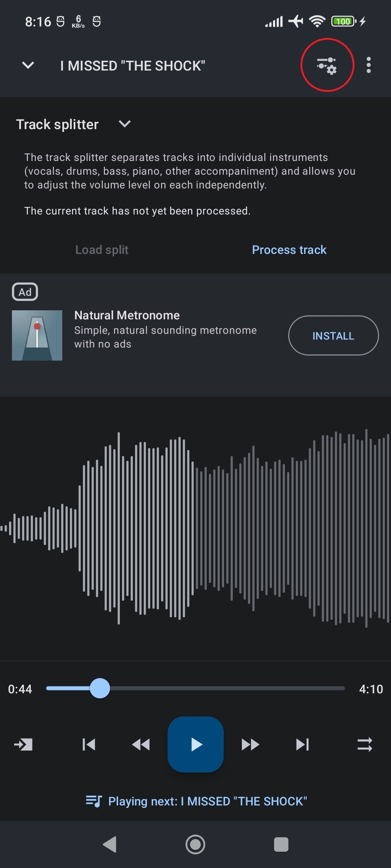Open the Playing next queue link

196,801
